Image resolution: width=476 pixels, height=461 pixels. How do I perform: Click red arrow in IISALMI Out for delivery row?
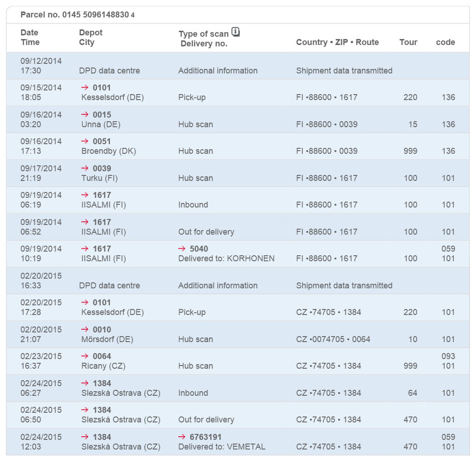[85, 222]
